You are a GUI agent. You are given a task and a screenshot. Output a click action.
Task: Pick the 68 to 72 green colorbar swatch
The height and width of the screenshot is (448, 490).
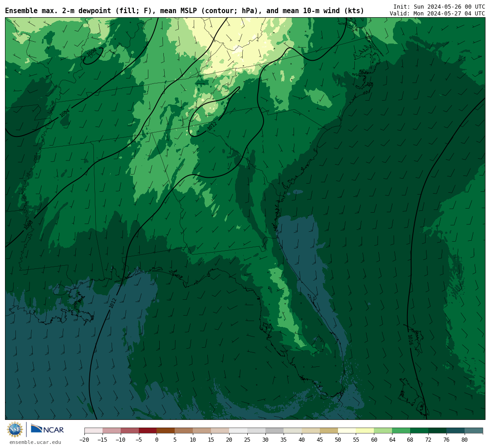tap(419, 431)
